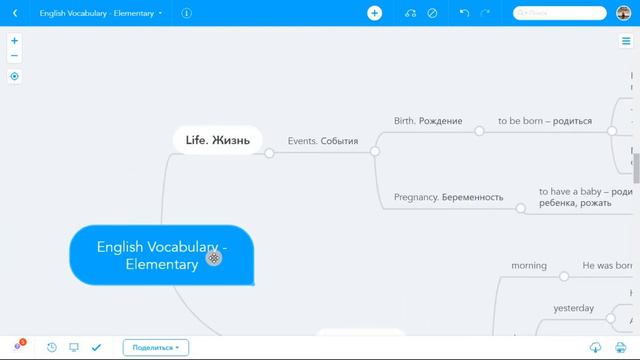
Task: Open notifications icon with red badge
Action: (x=19, y=345)
